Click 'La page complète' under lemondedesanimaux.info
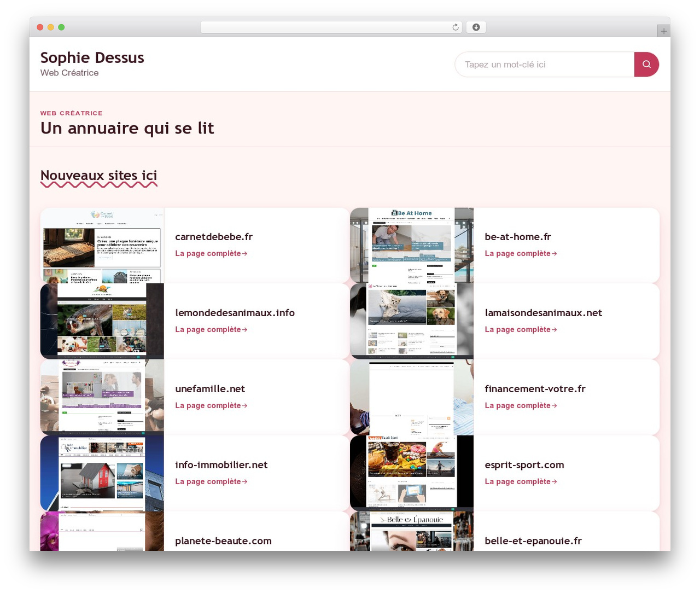The image size is (700, 593). [211, 329]
